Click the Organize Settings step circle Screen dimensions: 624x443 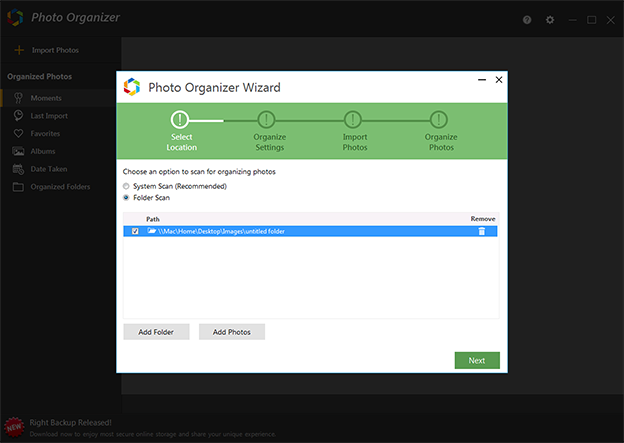coord(266,119)
